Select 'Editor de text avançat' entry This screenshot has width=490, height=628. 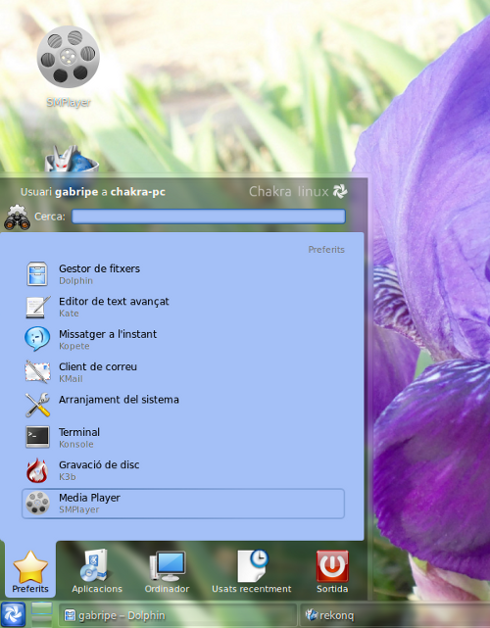click(114, 302)
